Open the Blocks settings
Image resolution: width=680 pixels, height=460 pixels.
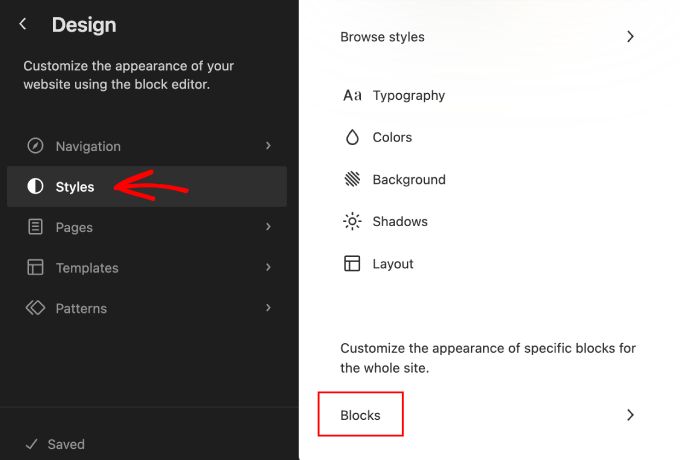360,415
